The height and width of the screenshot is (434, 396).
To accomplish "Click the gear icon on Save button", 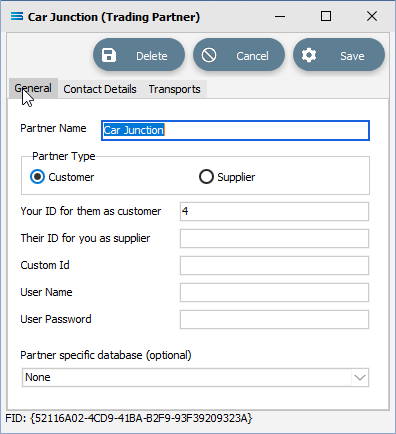I will tap(309, 55).
